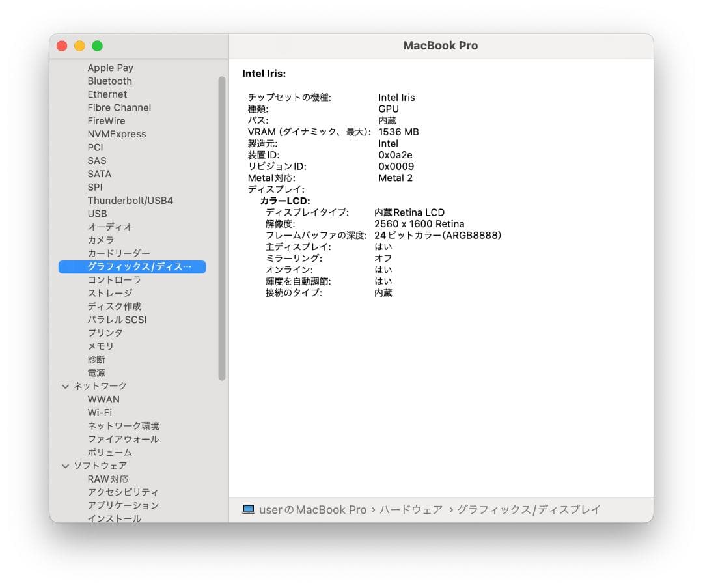Expand the disclosure triangle next to ソフトウェア

[x=65, y=466]
